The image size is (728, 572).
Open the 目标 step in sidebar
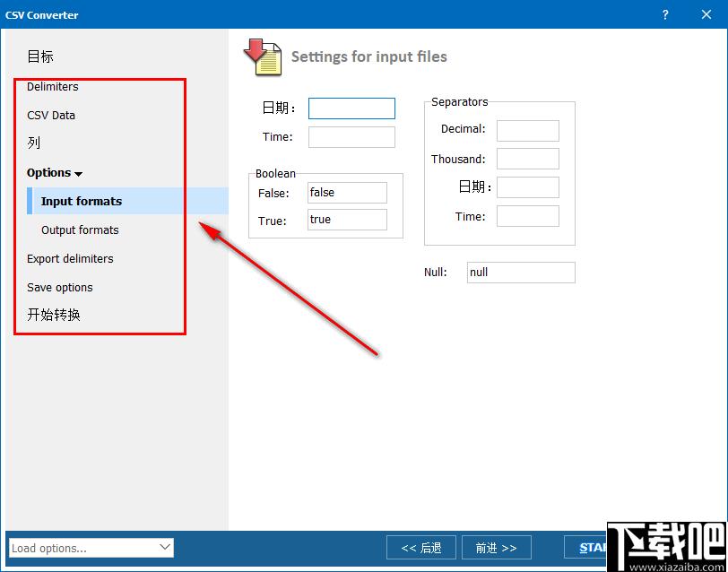[40, 56]
